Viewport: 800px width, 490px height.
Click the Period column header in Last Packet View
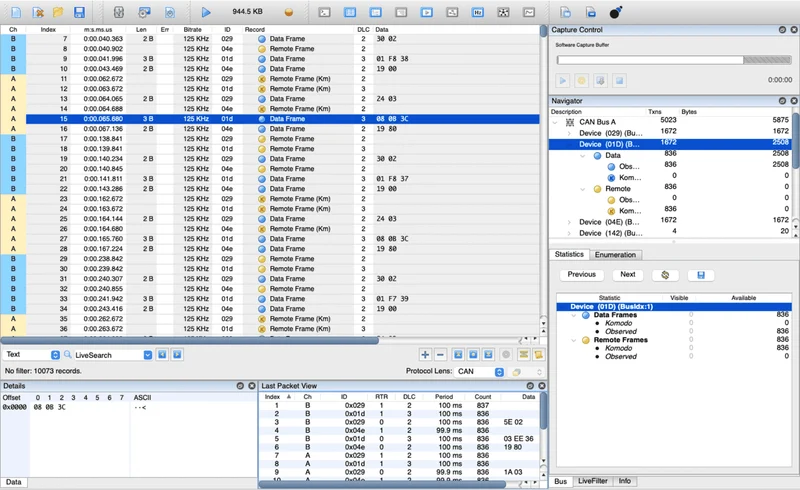click(444, 397)
